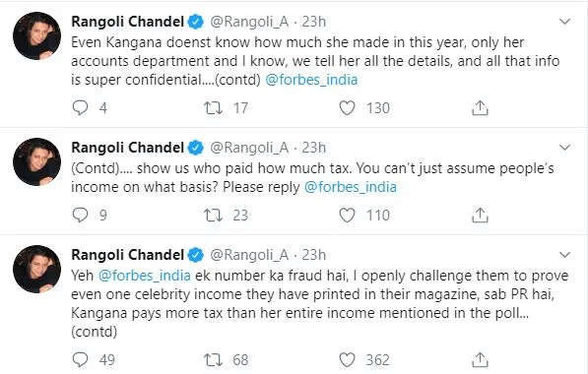This screenshot has width=588, height=374.
Task: Expand options chevron on the second tweet
Action: (564, 148)
